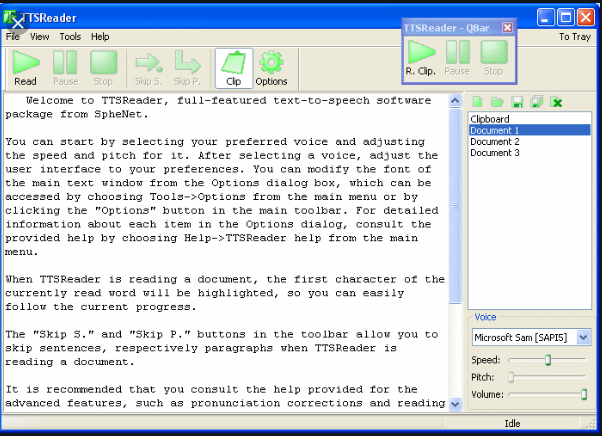Image resolution: width=602 pixels, height=436 pixels.
Task: Click the delete document icon with green X
Action: point(556,102)
